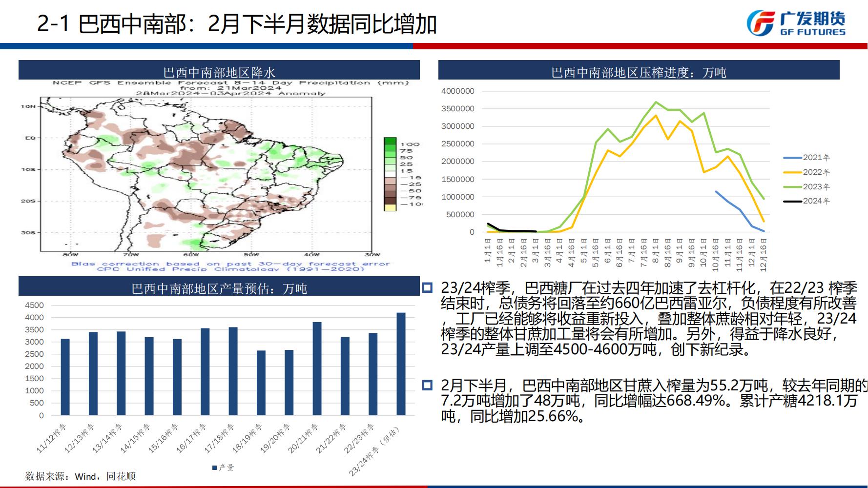
Task: Click the second square bullet marker about 2月下半月
Action: [x=427, y=386]
